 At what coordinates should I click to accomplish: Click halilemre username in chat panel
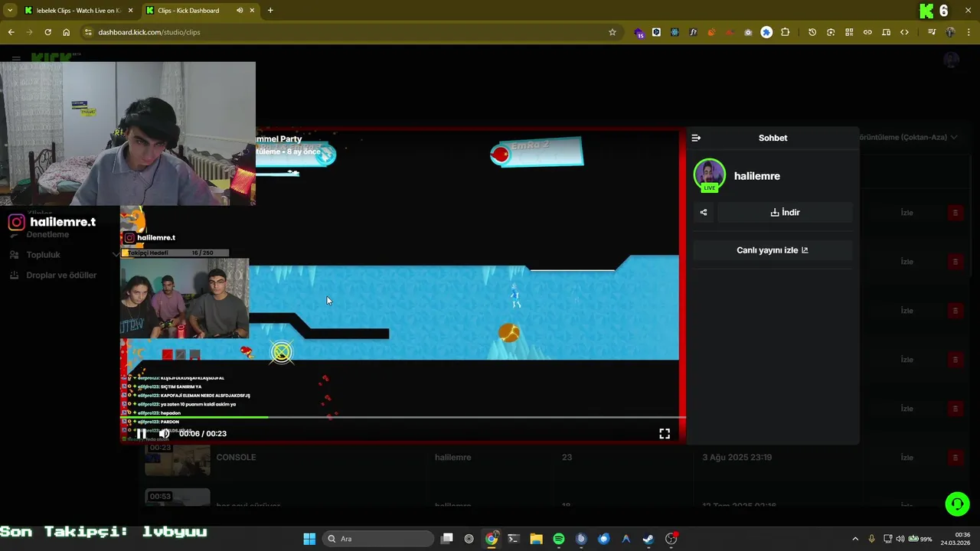pyautogui.click(x=757, y=176)
